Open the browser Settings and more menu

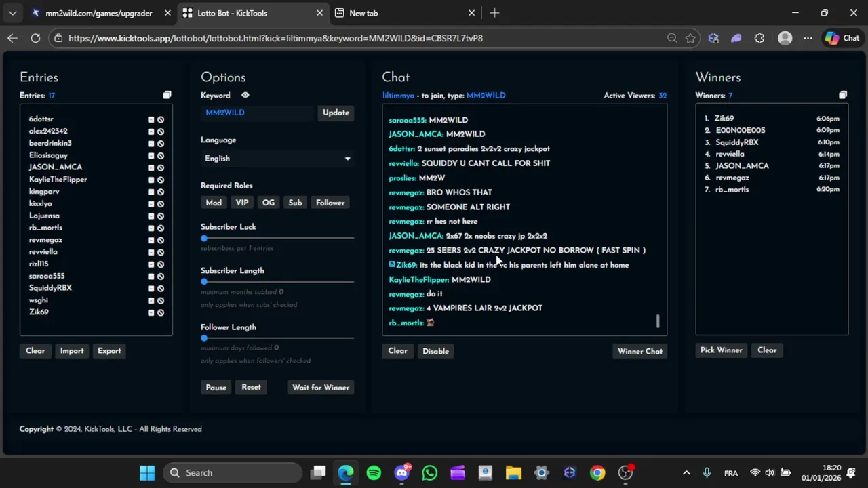(808, 39)
